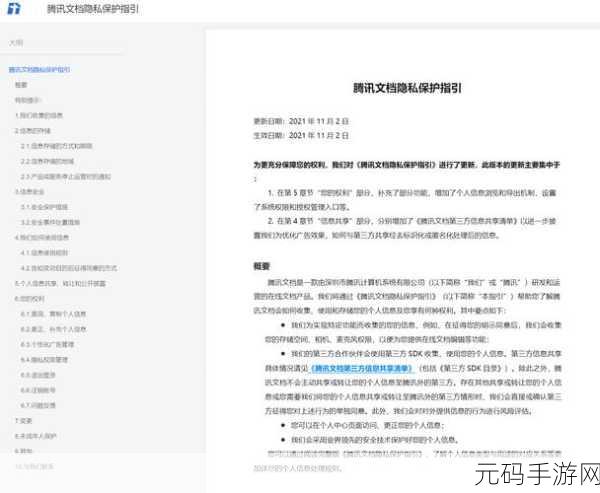
Task: Open outline item 6.3 个性化广告管理
Action: 47,345
